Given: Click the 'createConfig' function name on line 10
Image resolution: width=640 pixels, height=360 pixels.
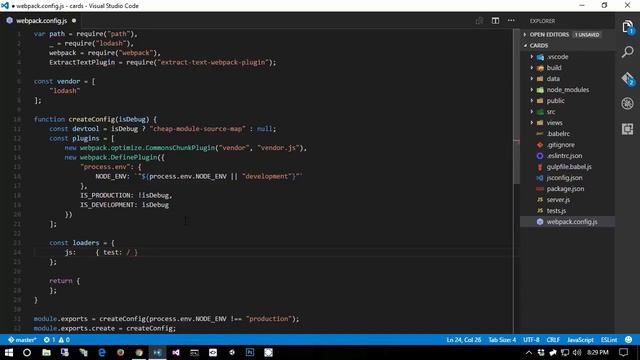Looking at the screenshot, I should click(92, 119).
